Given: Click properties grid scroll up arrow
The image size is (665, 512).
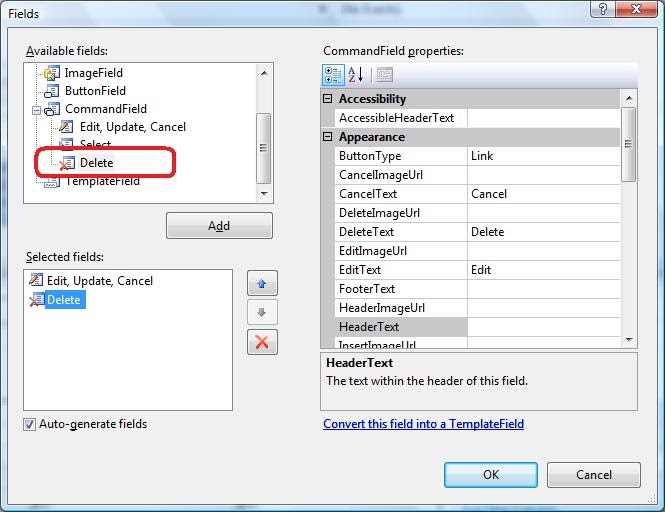Looking at the screenshot, I should click(x=629, y=98).
